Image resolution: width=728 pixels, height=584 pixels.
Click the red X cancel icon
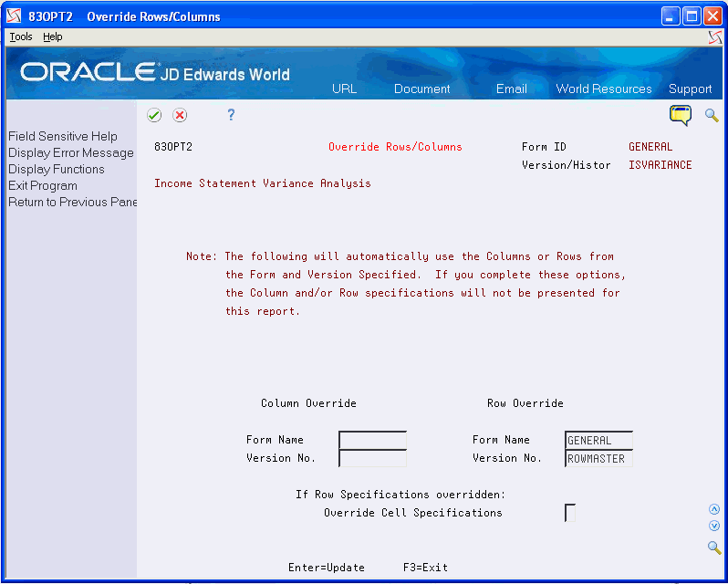[180, 115]
